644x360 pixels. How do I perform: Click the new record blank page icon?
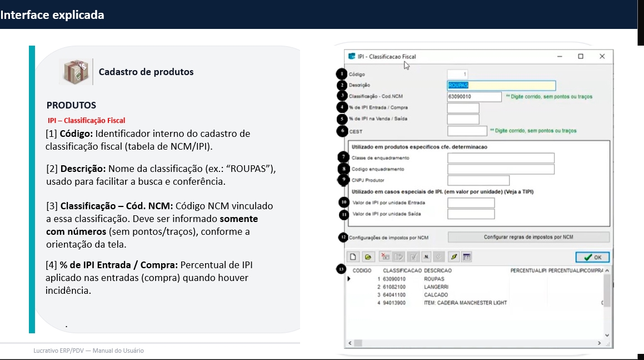pos(353,257)
